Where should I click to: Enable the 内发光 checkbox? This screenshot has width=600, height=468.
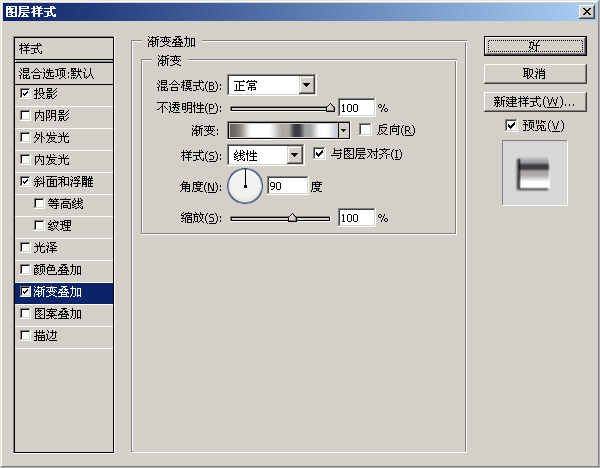(25, 159)
